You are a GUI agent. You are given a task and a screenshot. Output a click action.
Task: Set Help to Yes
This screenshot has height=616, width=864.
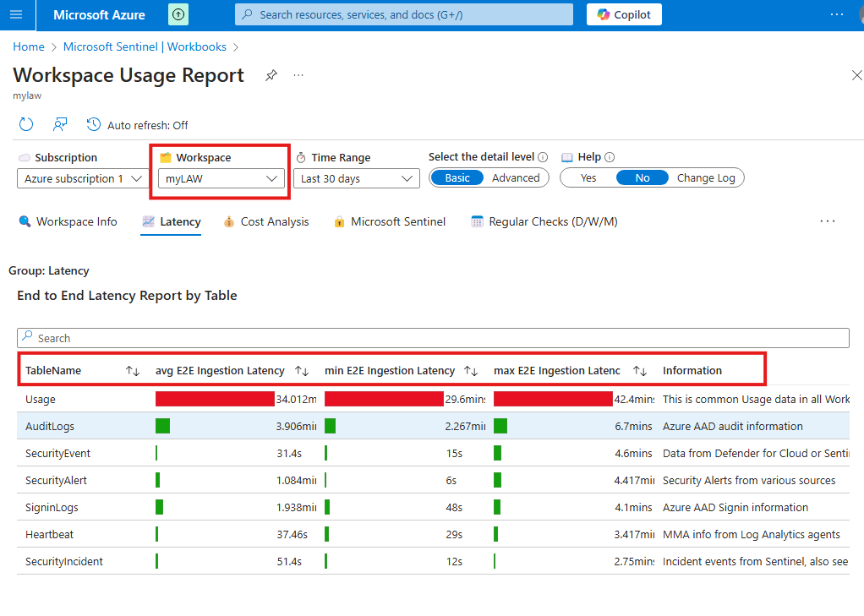588,178
